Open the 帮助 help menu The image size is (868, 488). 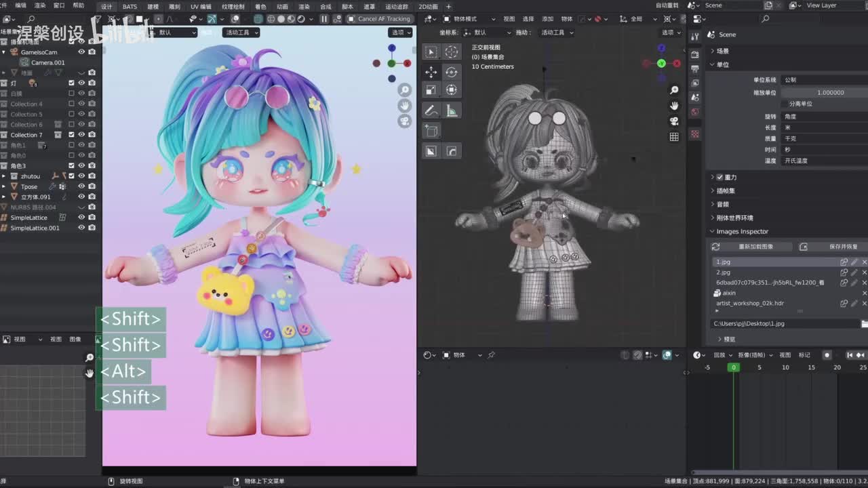pyautogui.click(x=79, y=5)
